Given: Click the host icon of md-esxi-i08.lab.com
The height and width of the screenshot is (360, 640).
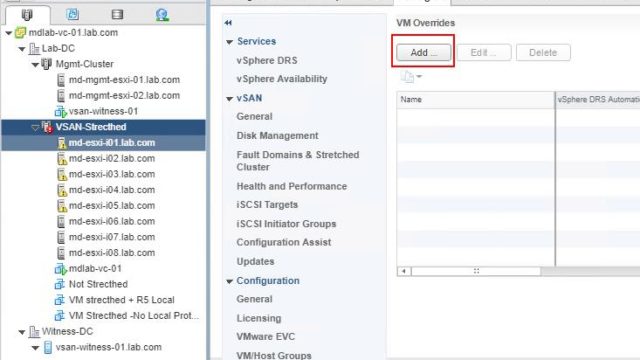Looking at the screenshot, I should pyautogui.click(x=61, y=253).
